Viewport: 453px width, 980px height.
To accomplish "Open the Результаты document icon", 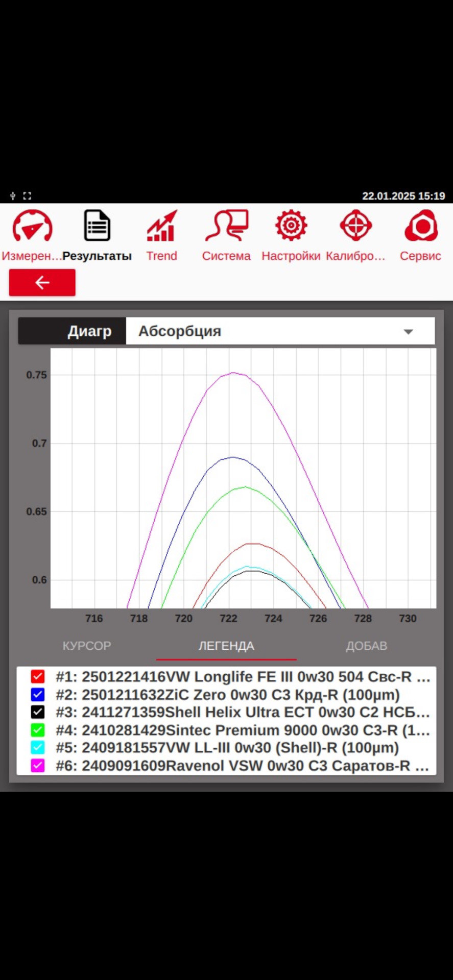I will coord(97,225).
